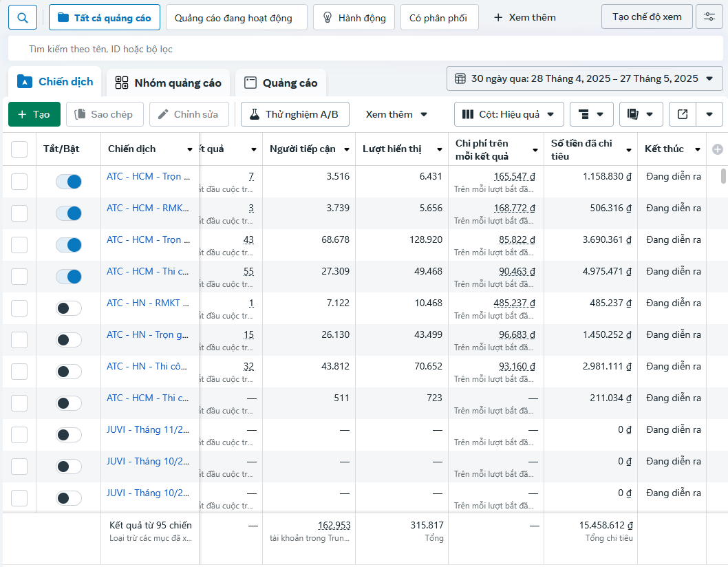Viewport: 728px width, 567px height.
Task: Click the 165.547 đ cost per result value
Action: pos(515,176)
